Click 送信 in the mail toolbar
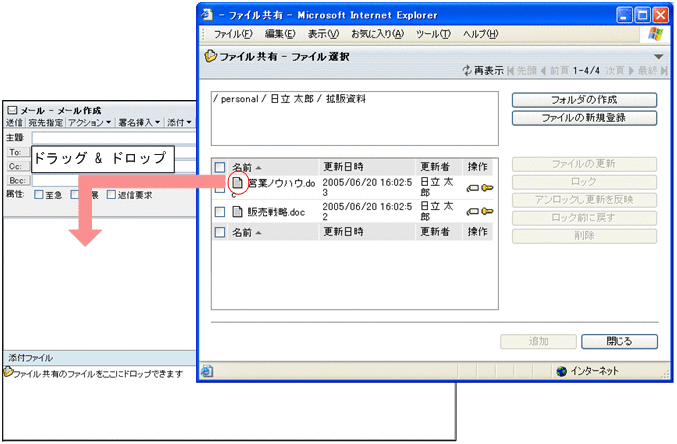Screen dimensions: 677x444 point(14,123)
